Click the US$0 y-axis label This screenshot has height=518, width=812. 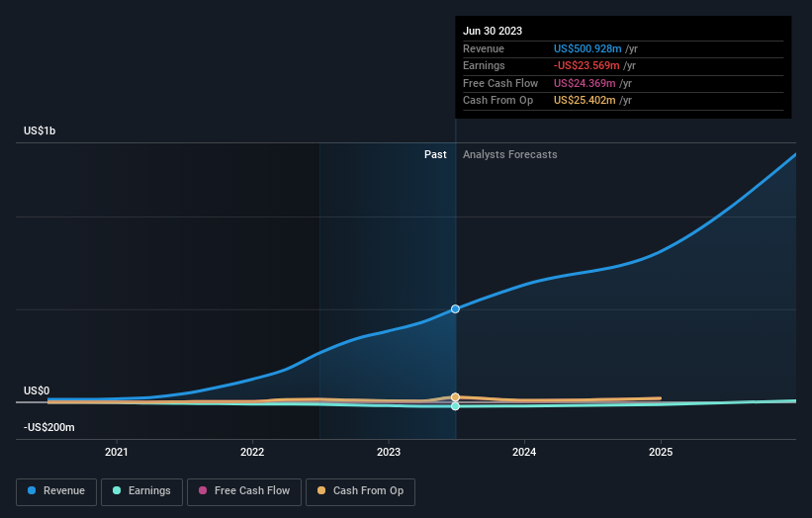pos(37,390)
